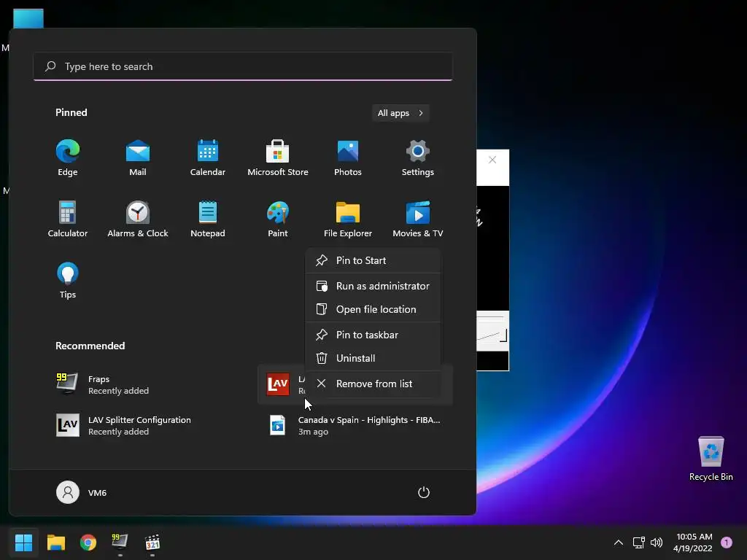Open Media Player Classic taskbar icon
This screenshot has height=560, width=747.
coord(152,542)
